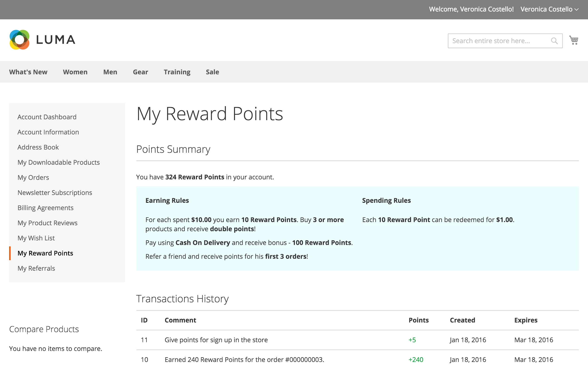Select the Training menu item

point(177,72)
